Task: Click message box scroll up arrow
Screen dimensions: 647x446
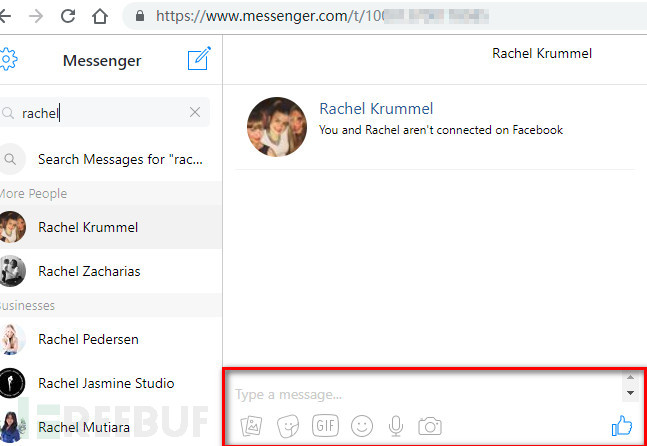Action: 630,377
